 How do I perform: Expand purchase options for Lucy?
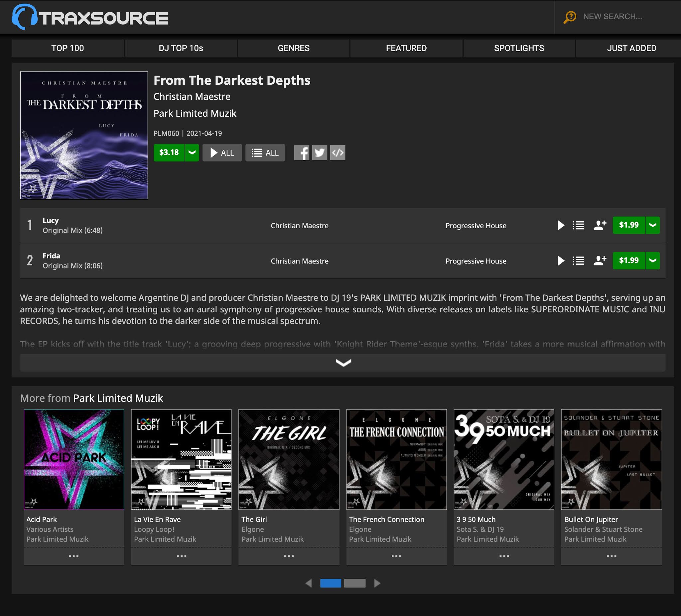tap(653, 225)
